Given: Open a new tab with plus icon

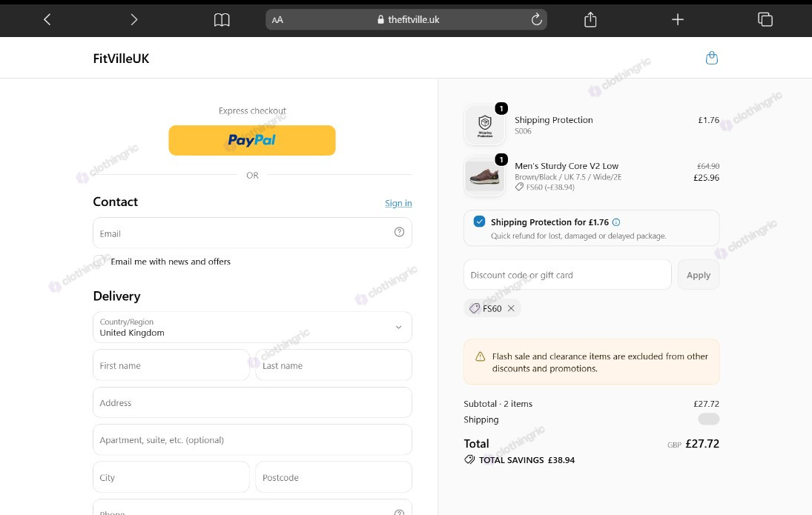Looking at the screenshot, I should 677,20.
